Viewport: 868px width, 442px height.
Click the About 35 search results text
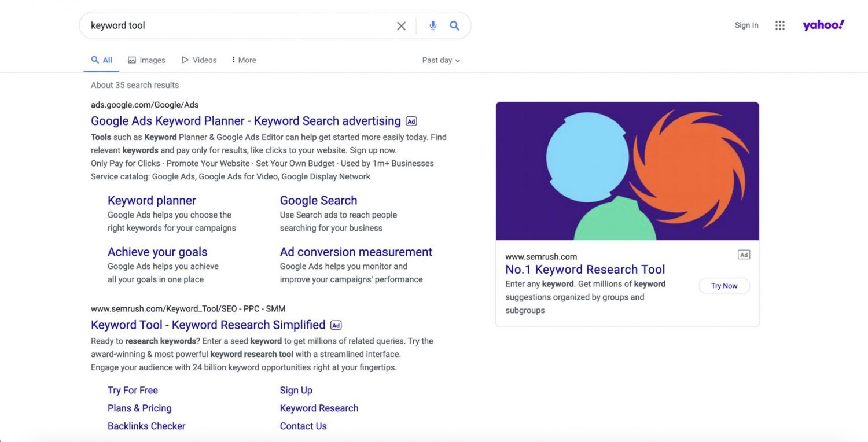(x=135, y=85)
